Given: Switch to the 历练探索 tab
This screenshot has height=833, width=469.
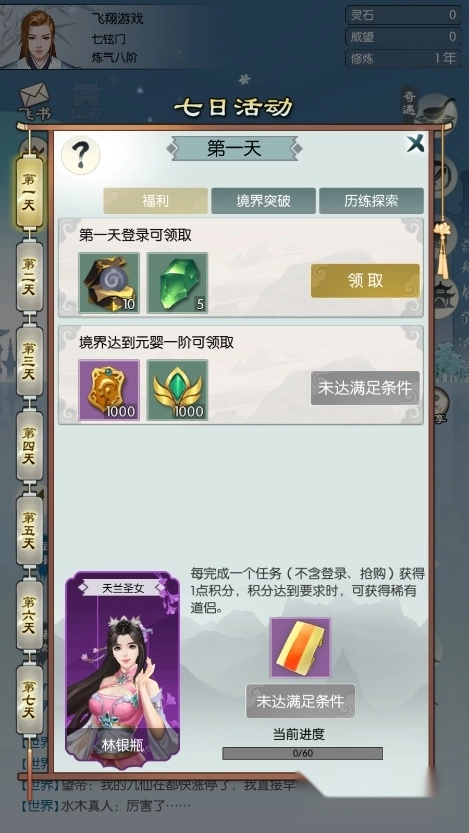Looking at the screenshot, I should point(371,201).
